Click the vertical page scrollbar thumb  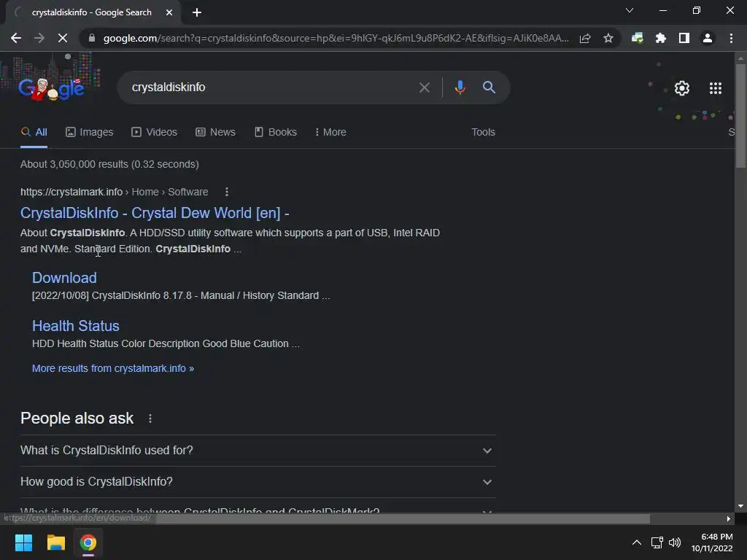pos(740,116)
